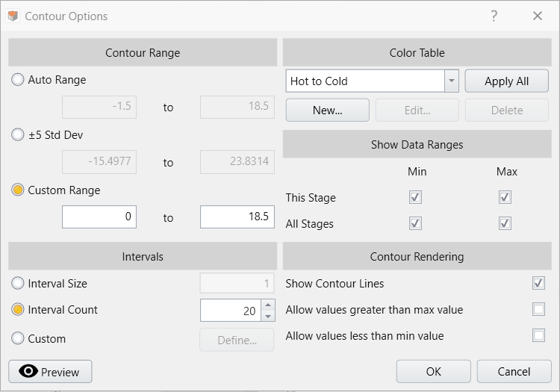This screenshot has height=392, width=560.
Task: Click the custom range maximum field showing 18.5
Action: (x=237, y=217)
